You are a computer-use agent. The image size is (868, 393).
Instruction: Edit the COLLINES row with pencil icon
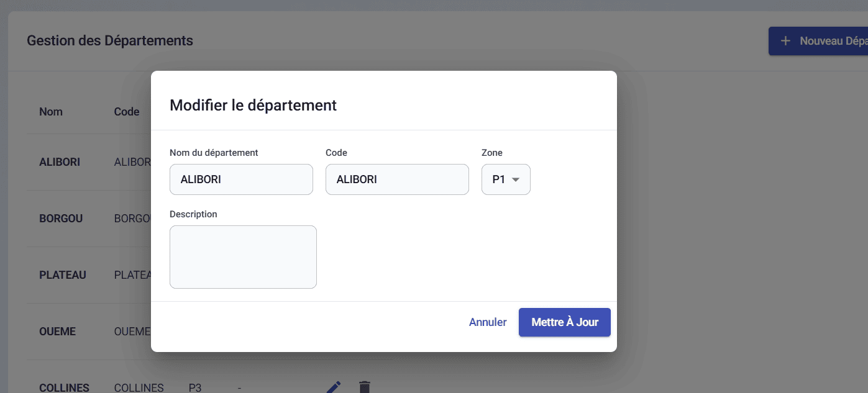coord(334,387)
